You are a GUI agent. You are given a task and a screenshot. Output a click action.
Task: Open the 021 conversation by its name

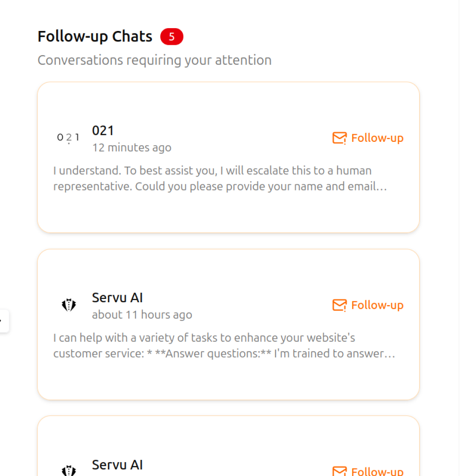pos(103,130)
